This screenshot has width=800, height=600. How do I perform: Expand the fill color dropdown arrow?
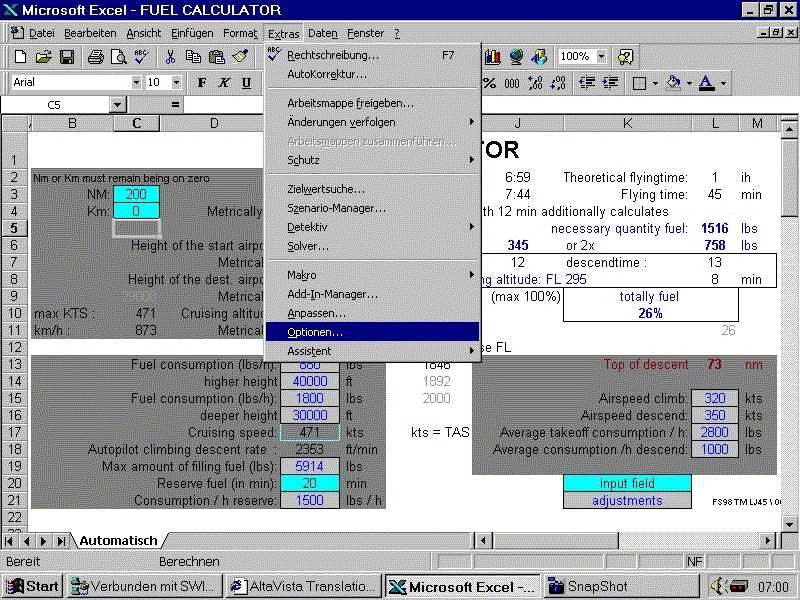point(689,83)
